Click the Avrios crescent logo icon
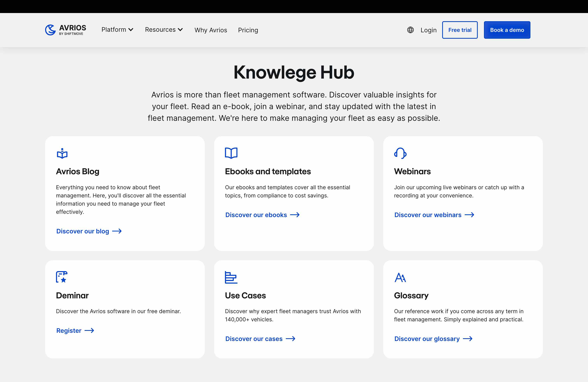 pos(50,30)
